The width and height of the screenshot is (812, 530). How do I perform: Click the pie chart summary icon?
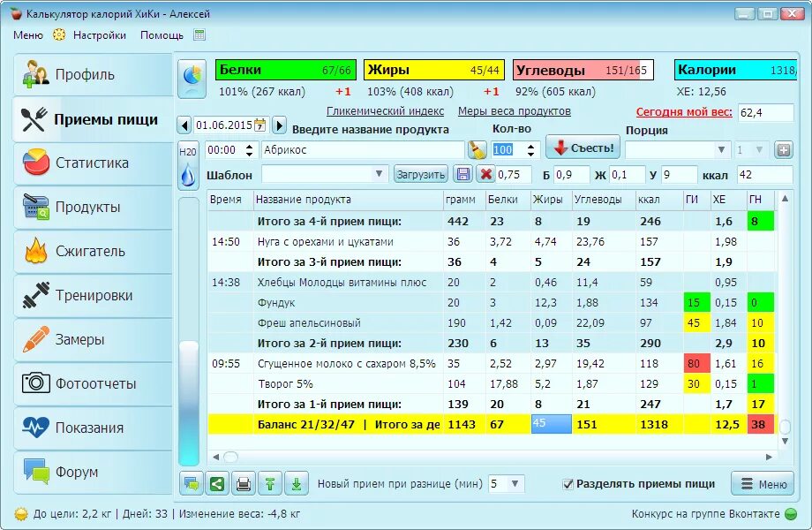tap(192, 79)
